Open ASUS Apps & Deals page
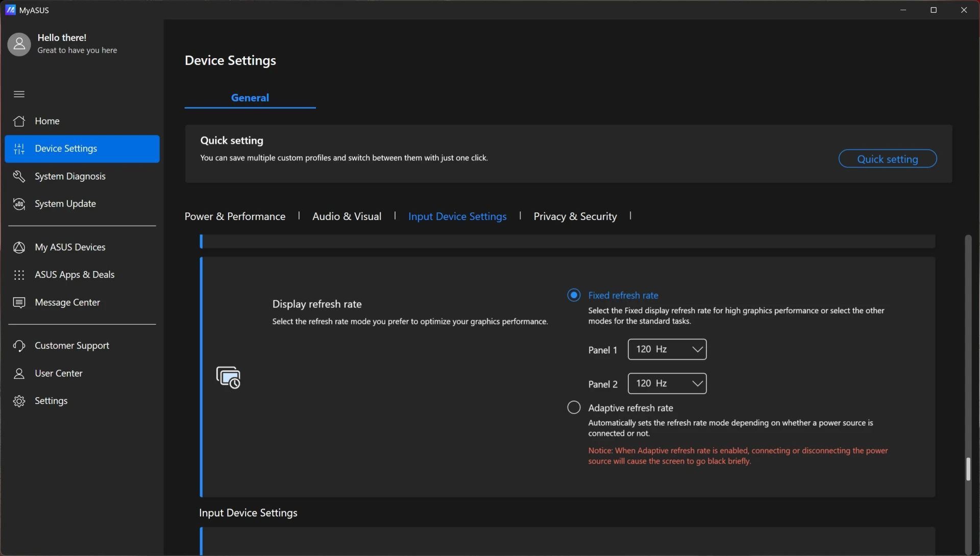Viewport: 980px width, 556px height. coord(82,275)
